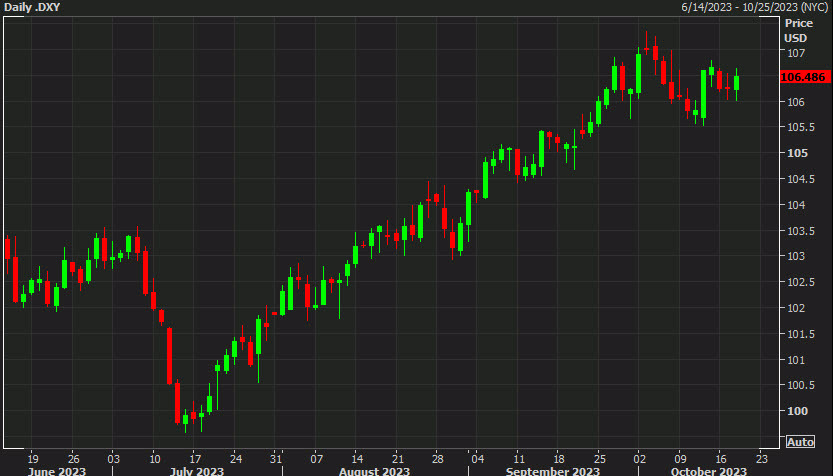Screen dimensions: 833x476
Task: Select date label 24 on time axis
Action: 236,459
